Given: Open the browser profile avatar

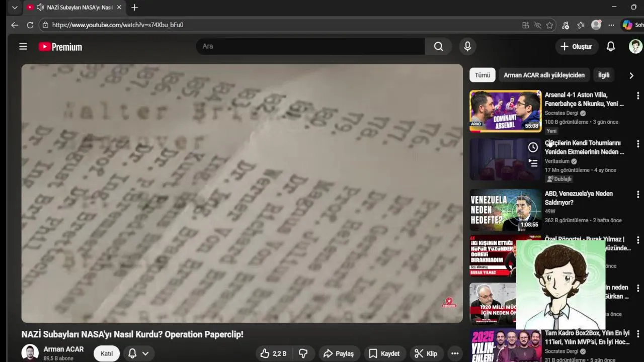Looking at the screenshot, I should pyautogui.click(x=596, y=25).
